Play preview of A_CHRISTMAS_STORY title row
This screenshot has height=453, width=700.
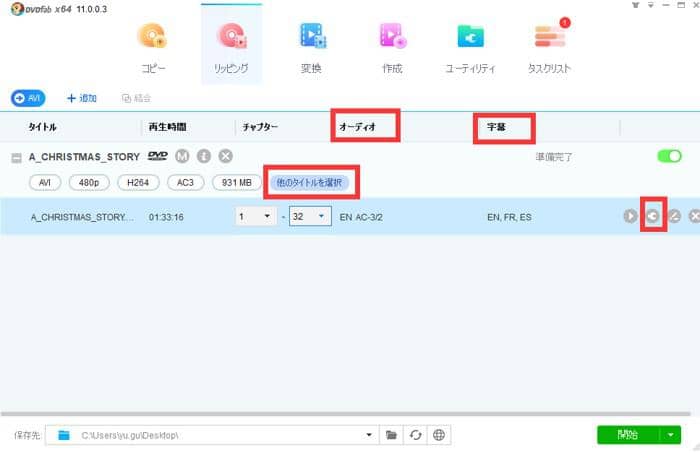click(630, 216)
